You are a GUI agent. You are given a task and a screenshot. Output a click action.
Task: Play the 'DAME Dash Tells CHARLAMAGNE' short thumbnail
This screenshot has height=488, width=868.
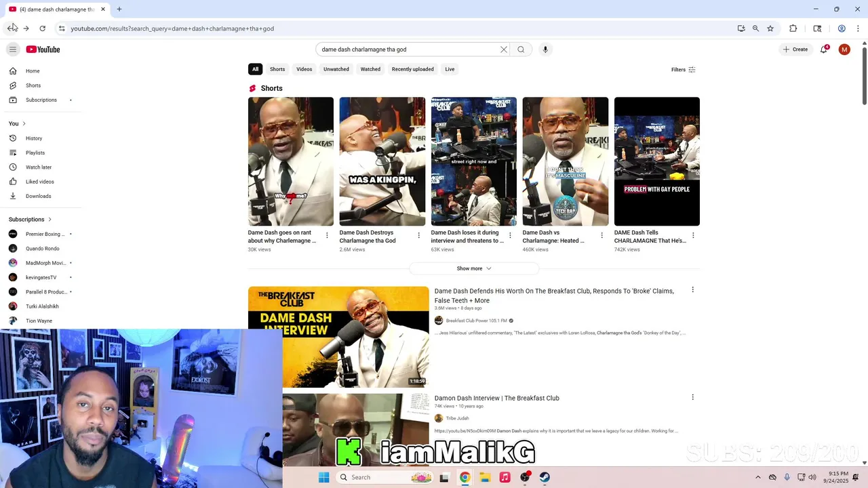coord(657,161)
